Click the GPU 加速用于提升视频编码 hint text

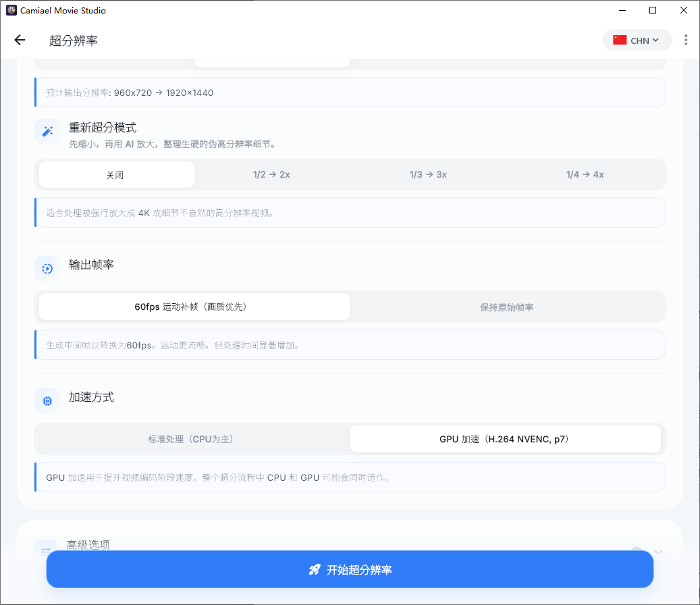(219, 477)
